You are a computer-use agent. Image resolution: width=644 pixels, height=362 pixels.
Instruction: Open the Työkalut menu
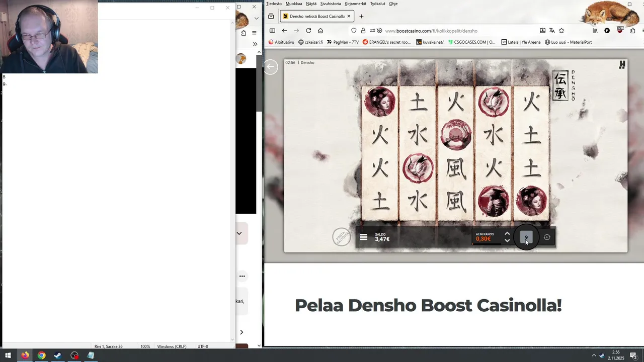pos(377,4)
